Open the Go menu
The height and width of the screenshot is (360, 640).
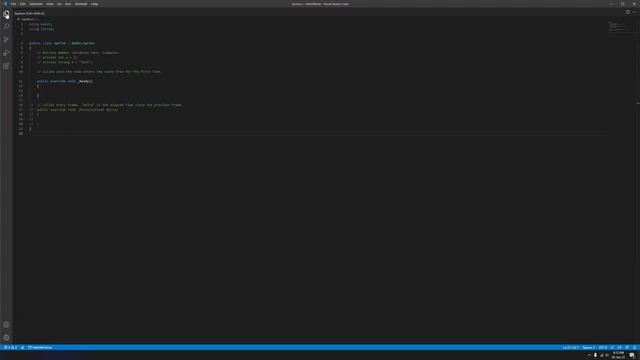coord(59,4)
